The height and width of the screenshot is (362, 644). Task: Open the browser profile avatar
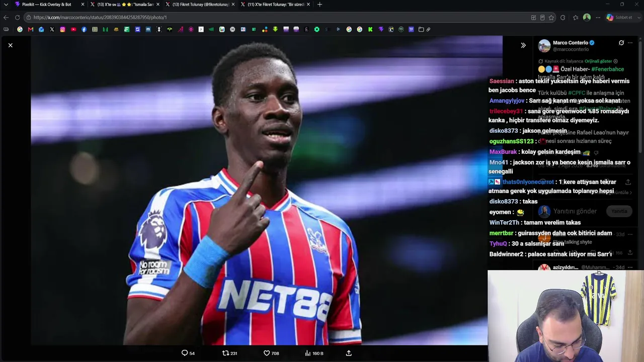(x=587, y=17)
